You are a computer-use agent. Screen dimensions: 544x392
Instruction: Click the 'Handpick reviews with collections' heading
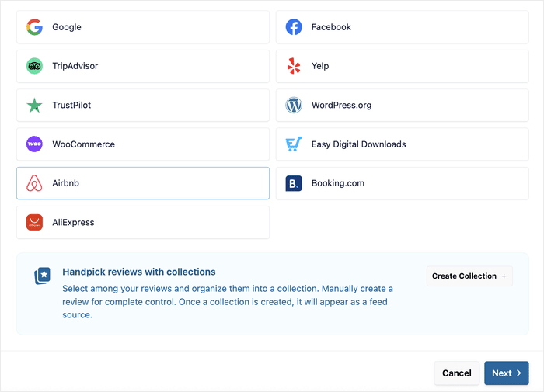point(139,272)
